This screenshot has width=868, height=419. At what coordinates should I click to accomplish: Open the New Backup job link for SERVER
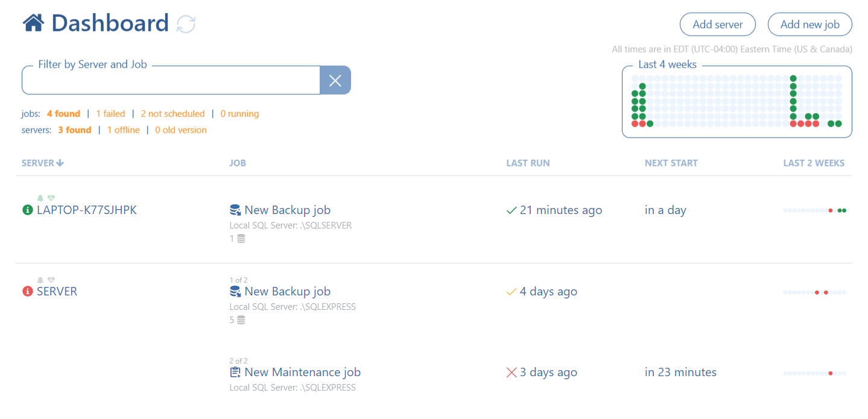tap(287, 291)
